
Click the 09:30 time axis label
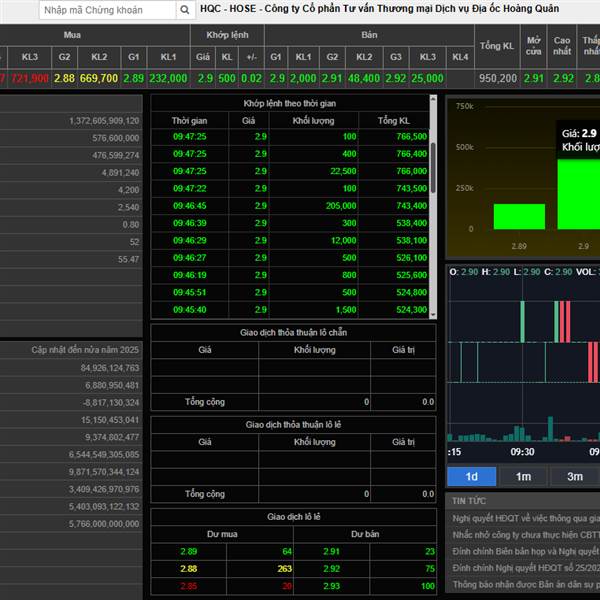pyautogui.click(x=522, y=452)
